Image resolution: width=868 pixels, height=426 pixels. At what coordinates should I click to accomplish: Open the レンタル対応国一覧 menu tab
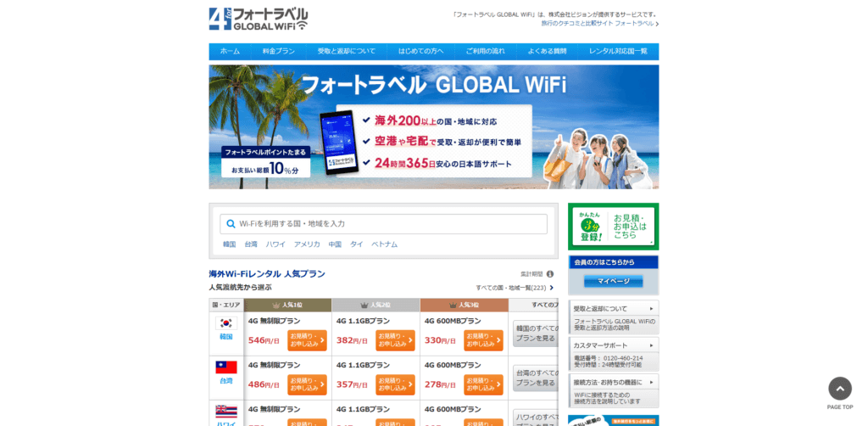(618, 52)
